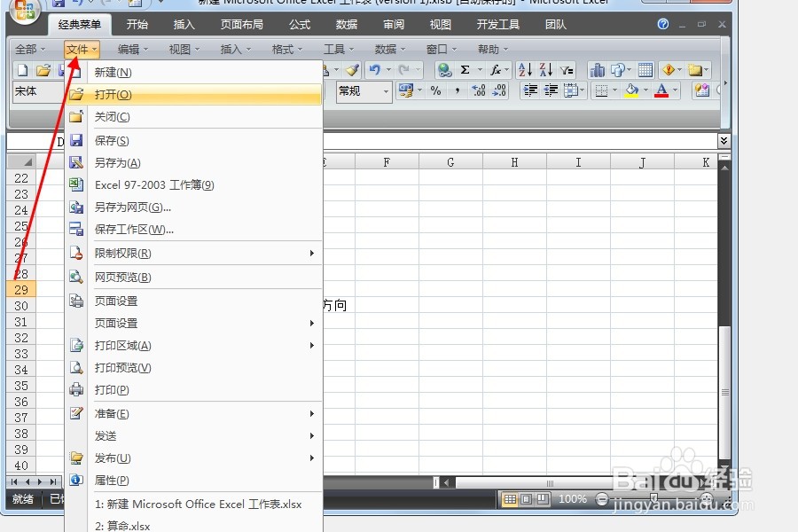Viewport: 798px width, 532px height.
Task: Switch to Normal view in status bar
Action: click(x=510, y=499)
